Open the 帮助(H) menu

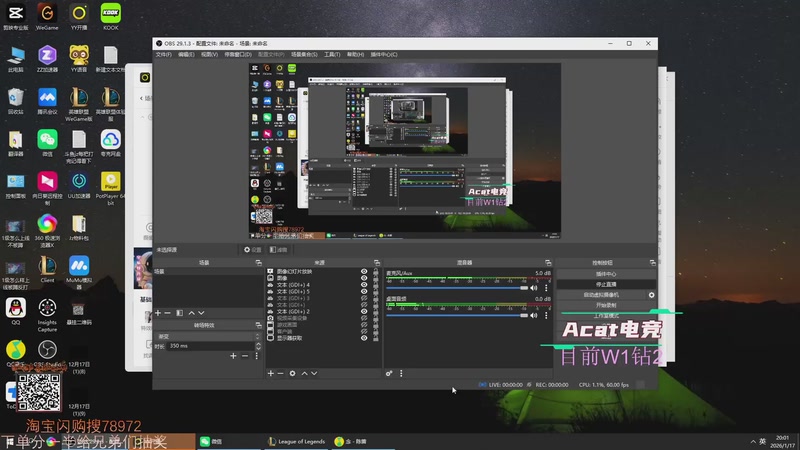point(356,55)
